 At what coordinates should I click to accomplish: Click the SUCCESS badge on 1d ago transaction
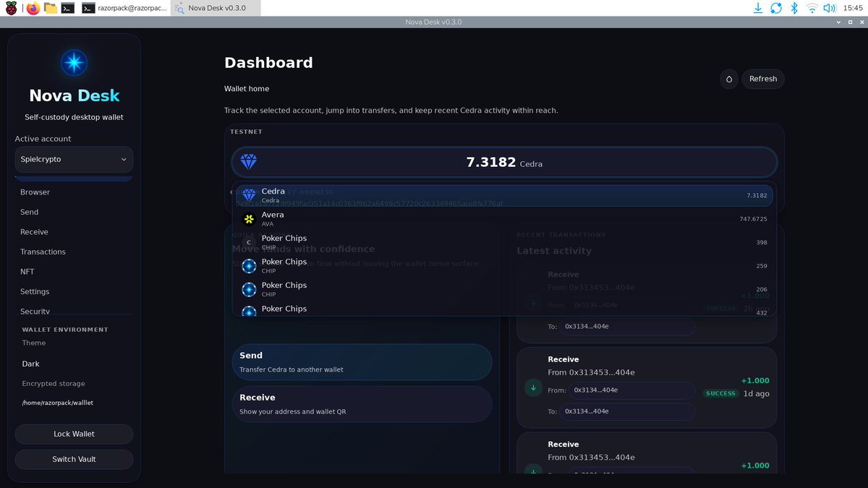720,393
